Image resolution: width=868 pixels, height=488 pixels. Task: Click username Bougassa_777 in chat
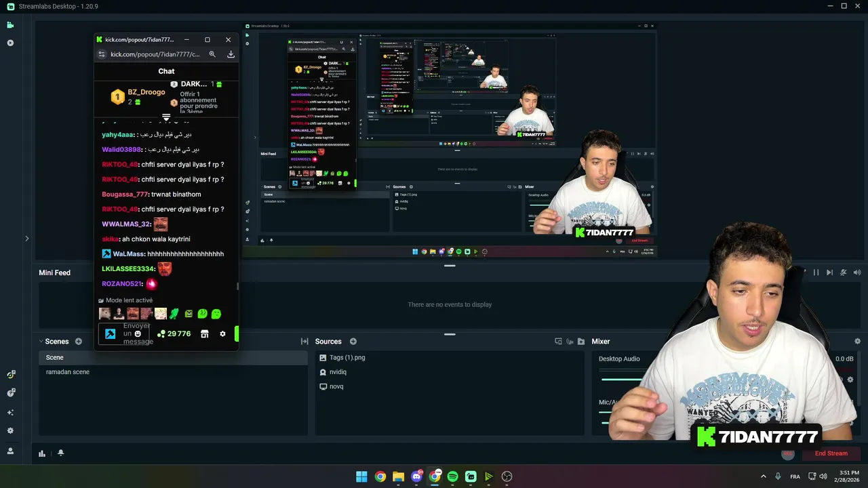pos(123,195)
